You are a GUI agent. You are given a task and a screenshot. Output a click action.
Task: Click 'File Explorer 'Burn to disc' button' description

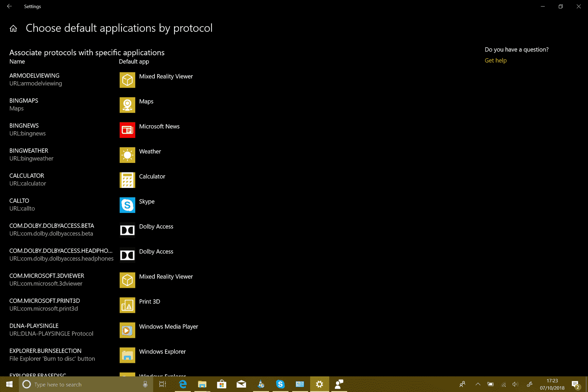click(52, 358)
